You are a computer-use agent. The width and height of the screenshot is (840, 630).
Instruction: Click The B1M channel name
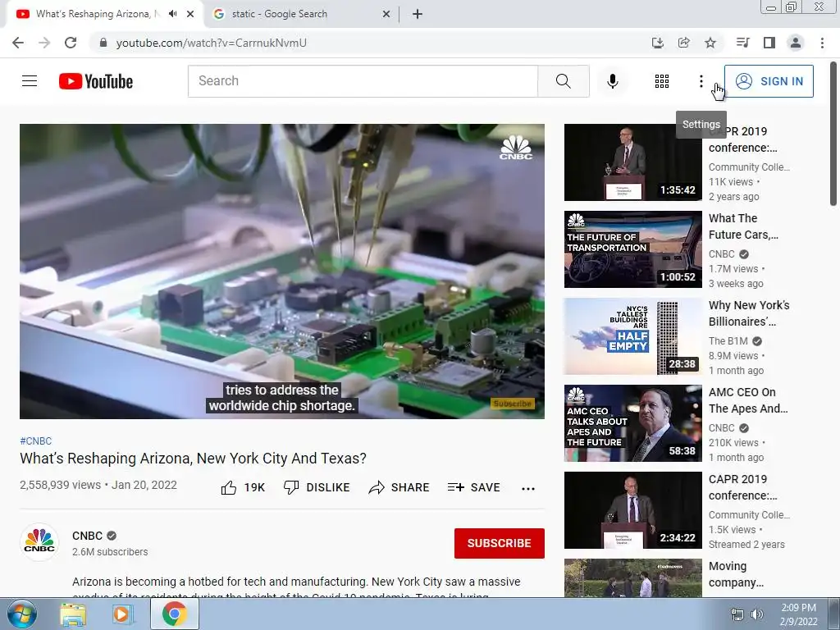[728, 340]
